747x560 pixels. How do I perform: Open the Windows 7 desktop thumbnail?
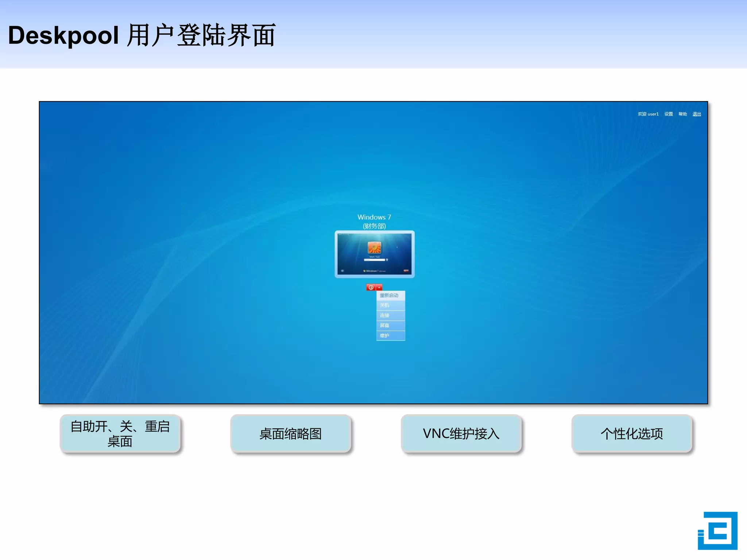375,254
